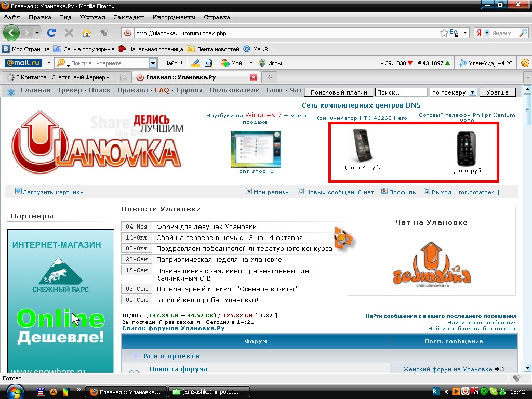Click the site Поиск... input field
Viewport: 532px width, 399px height.
(x=401, y=92)
